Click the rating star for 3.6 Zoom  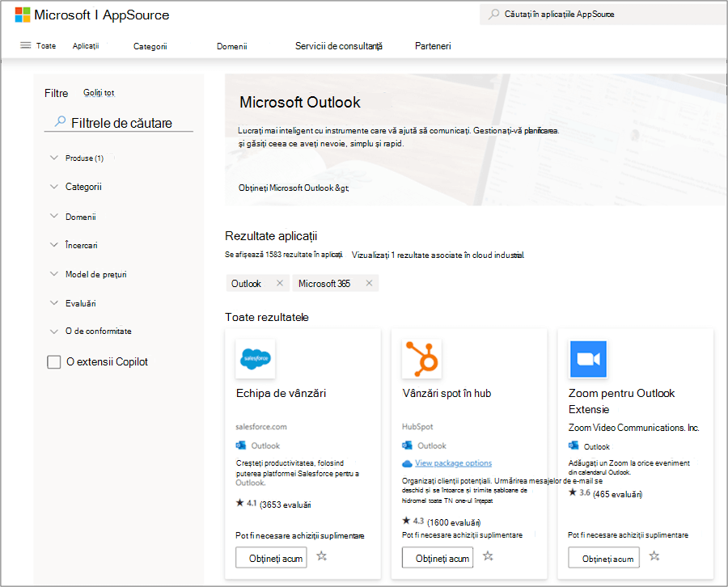tap(573, 492)
